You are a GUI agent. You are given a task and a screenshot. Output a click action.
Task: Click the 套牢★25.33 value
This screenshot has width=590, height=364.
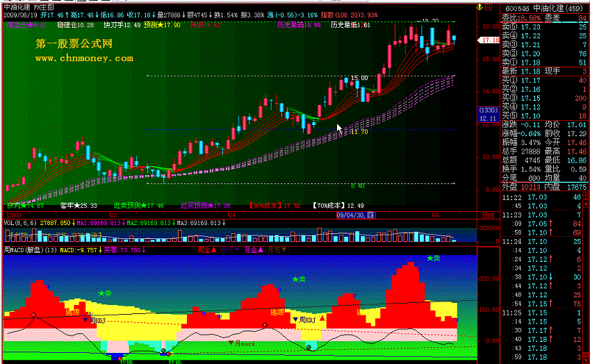click(x=79, y=206)
